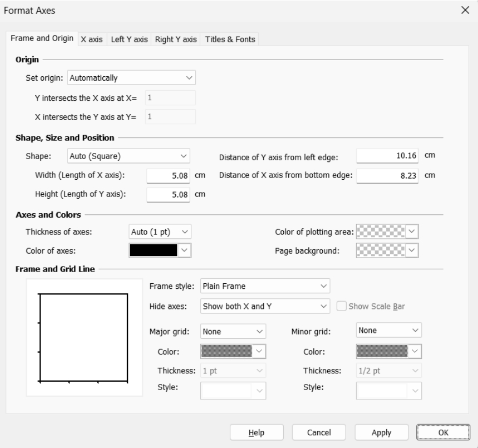
Task: Enable the Show Scale Bar checkbox
Action: [x=341, y=306]
